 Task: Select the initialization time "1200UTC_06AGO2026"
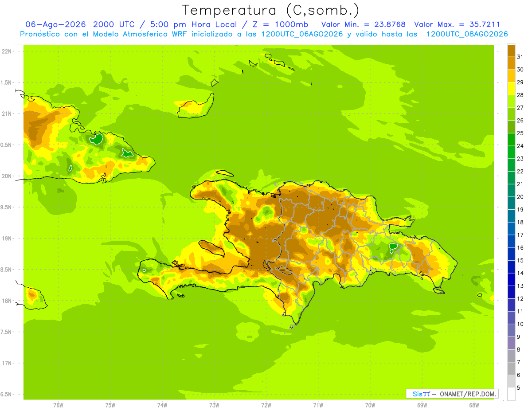point(302,34)
